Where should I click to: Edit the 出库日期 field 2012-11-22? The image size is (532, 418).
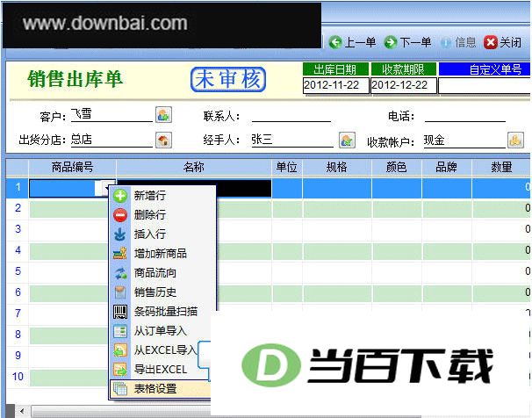click(x=336, y=85)
